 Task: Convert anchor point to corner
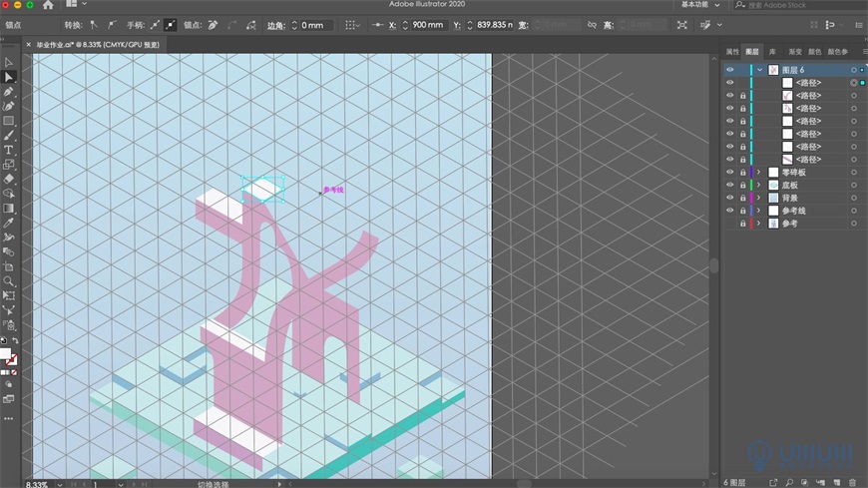point(94,25)
